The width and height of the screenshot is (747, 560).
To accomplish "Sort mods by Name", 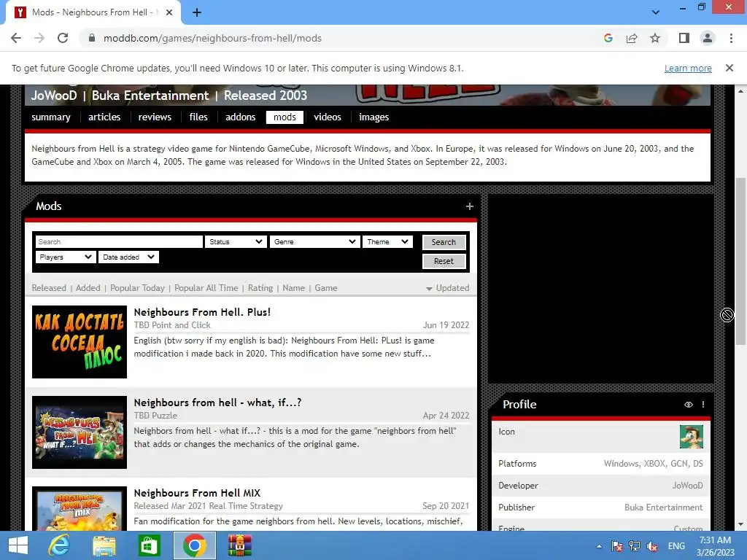I will click(x=293, y=288).
